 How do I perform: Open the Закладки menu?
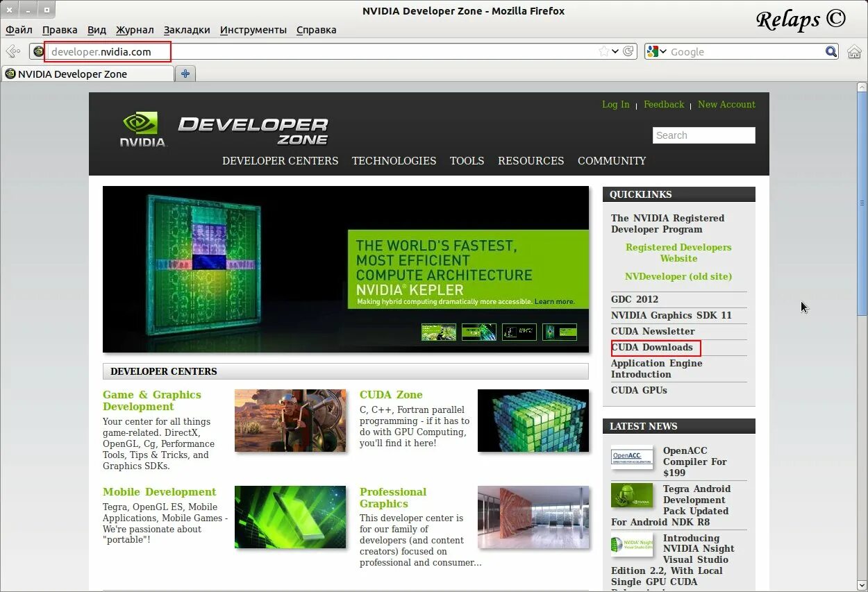coord(187,30)
